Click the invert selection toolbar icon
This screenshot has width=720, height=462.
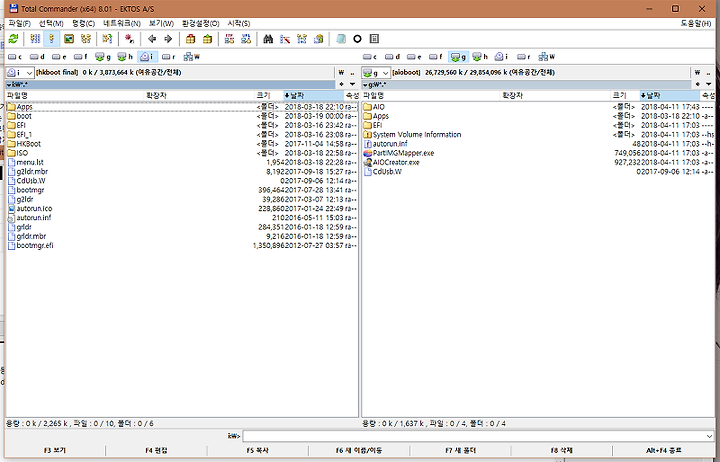point(107,39)
